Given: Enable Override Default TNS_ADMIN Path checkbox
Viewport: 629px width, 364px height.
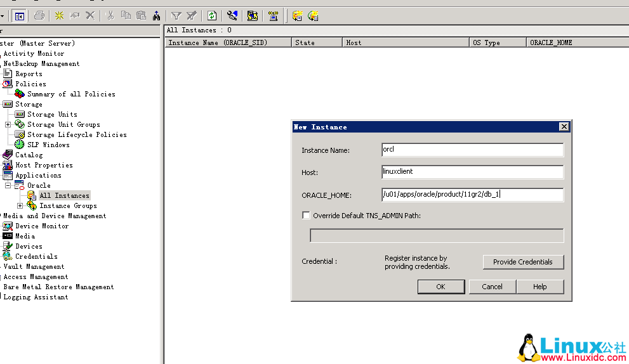Looking at the screenshot, I should [306, 216].
